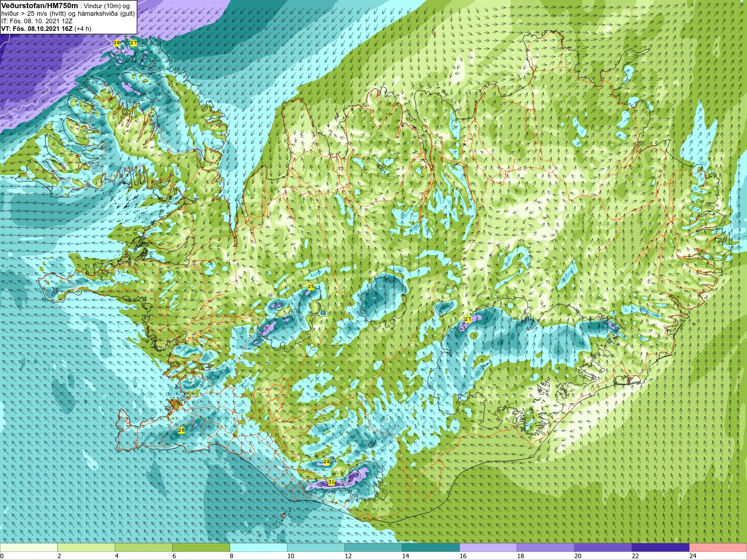Select the legend scale number 24

pyautogui.click(x=693, y=556)
